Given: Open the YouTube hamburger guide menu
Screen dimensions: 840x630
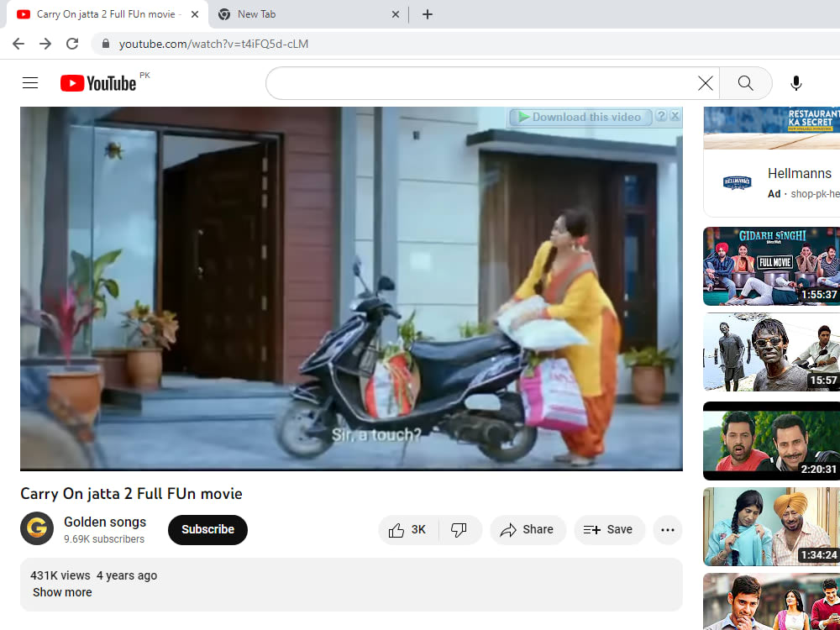Looking at the screenshot, I should coord(30,83).
